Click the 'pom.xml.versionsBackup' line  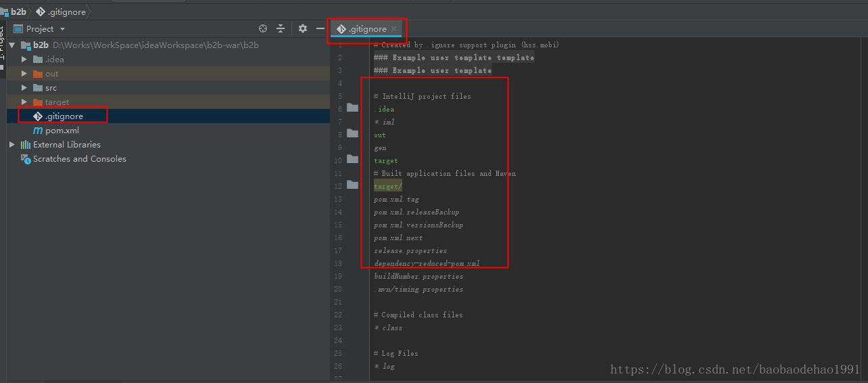[x=418, y=225]
